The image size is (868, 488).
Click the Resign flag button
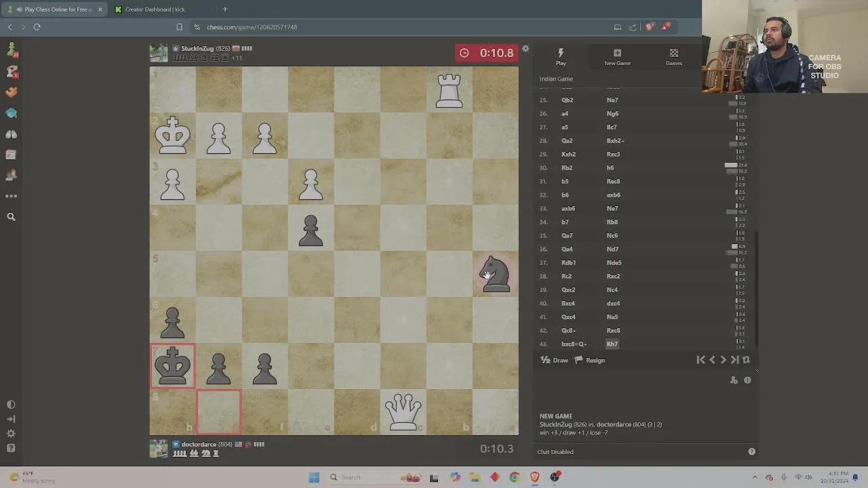[x=590, y=361]
